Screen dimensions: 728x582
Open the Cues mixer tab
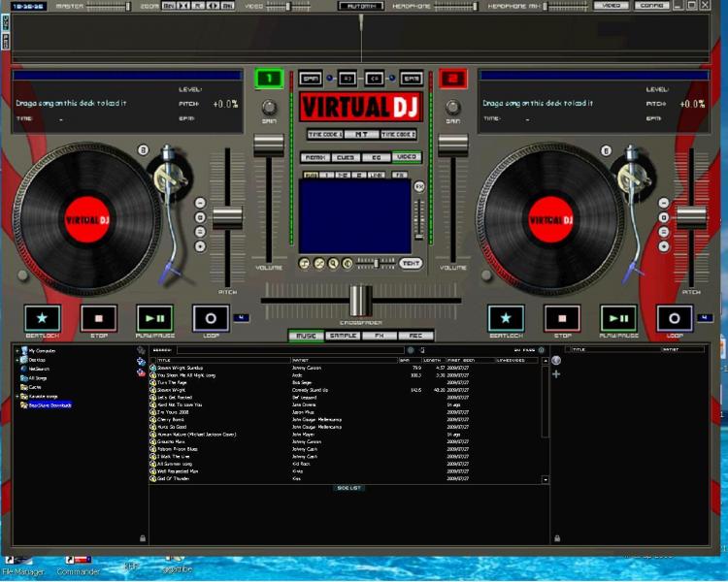346,157
